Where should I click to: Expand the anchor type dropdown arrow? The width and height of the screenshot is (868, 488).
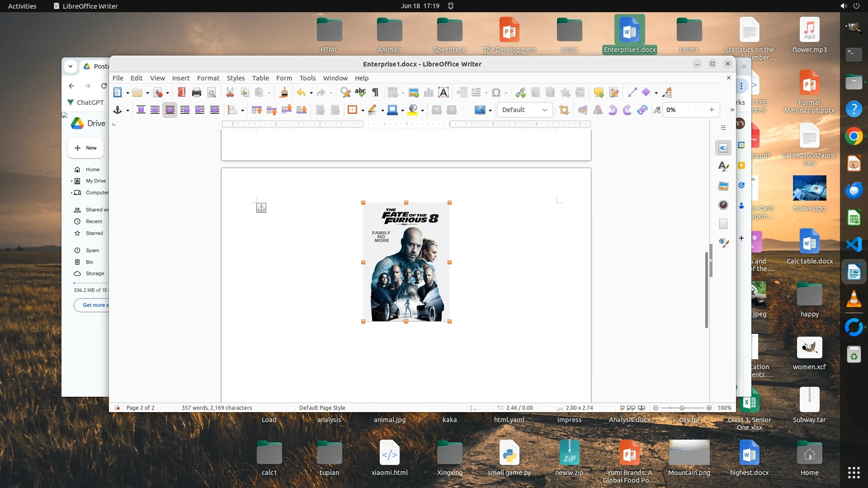click(127, 110)
